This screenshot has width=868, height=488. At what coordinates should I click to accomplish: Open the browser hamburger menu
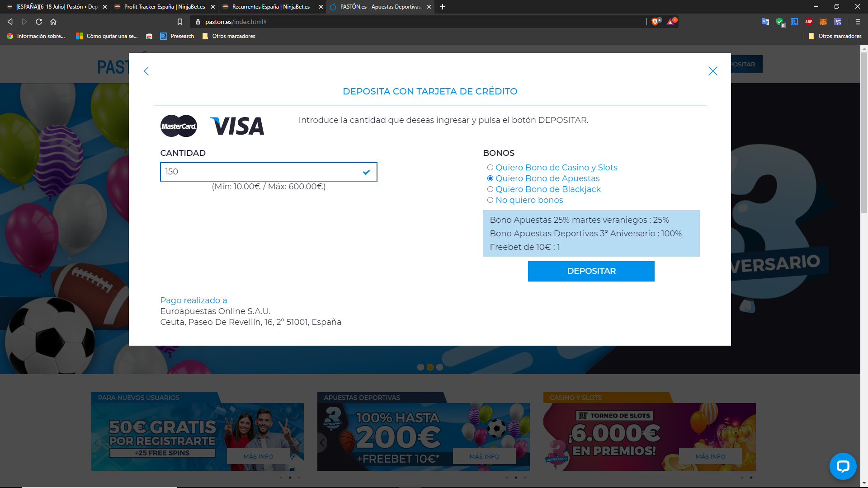858,22
